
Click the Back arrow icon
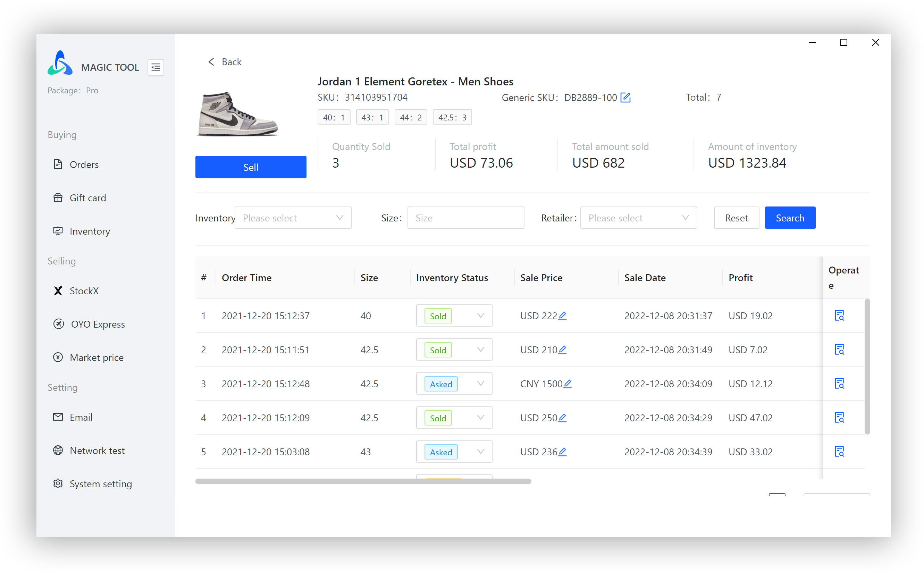(x=211, y=62)
